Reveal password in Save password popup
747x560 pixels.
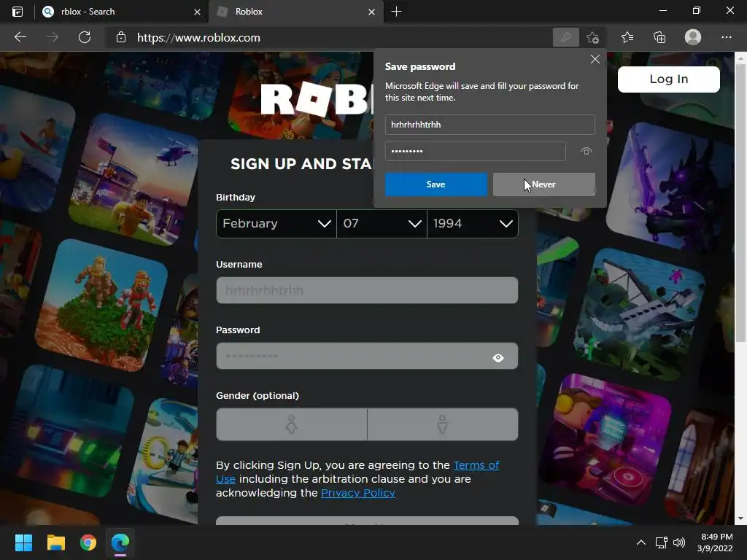click(x=587, y=151)
